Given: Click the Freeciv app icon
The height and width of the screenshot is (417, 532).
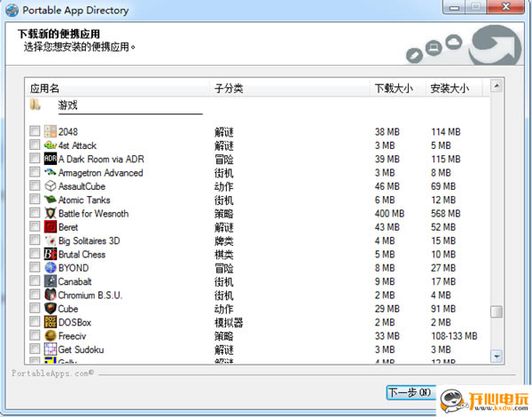Looking at the screenshot, I should 51,336.
